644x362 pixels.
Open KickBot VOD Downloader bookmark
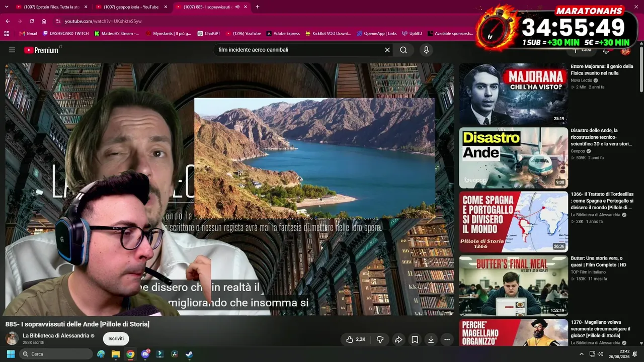pyautogui.click(x=328, y=34)
